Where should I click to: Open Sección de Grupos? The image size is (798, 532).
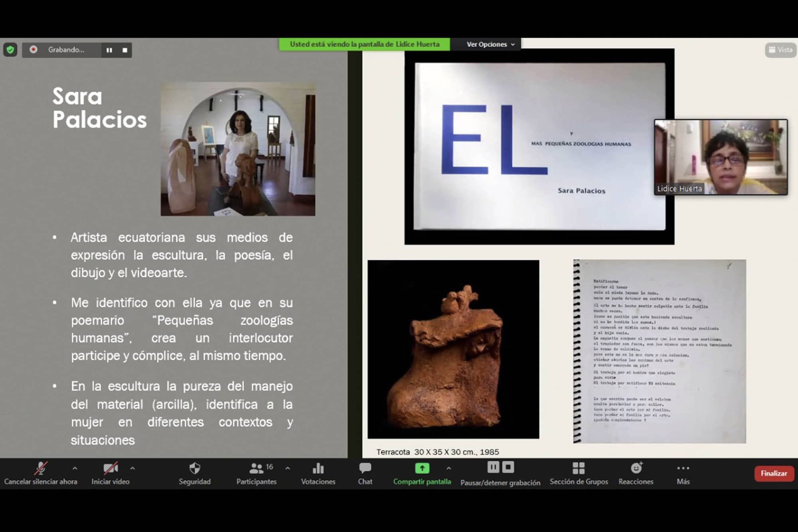tap(579, 473)
